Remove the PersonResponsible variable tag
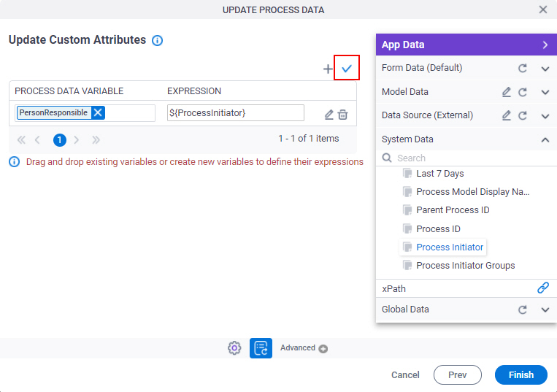This screenshot has height=392, width=557. (98, 112)
